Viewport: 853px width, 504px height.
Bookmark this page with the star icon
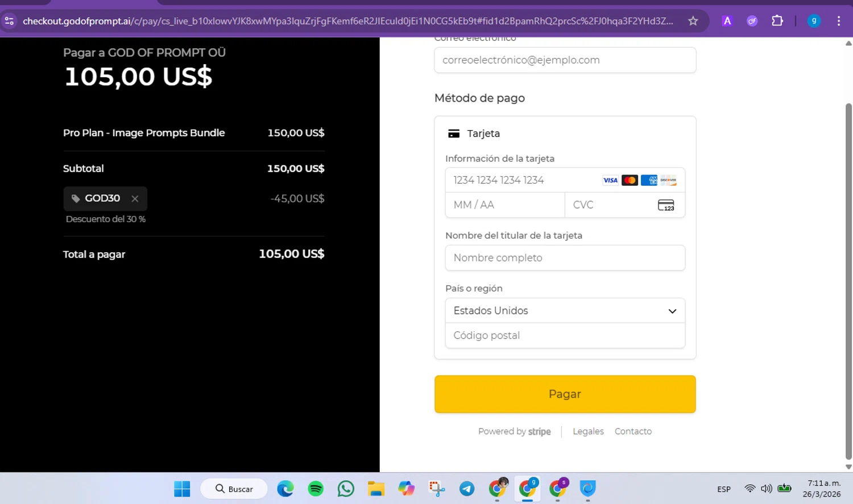click(x=693, y=21)
